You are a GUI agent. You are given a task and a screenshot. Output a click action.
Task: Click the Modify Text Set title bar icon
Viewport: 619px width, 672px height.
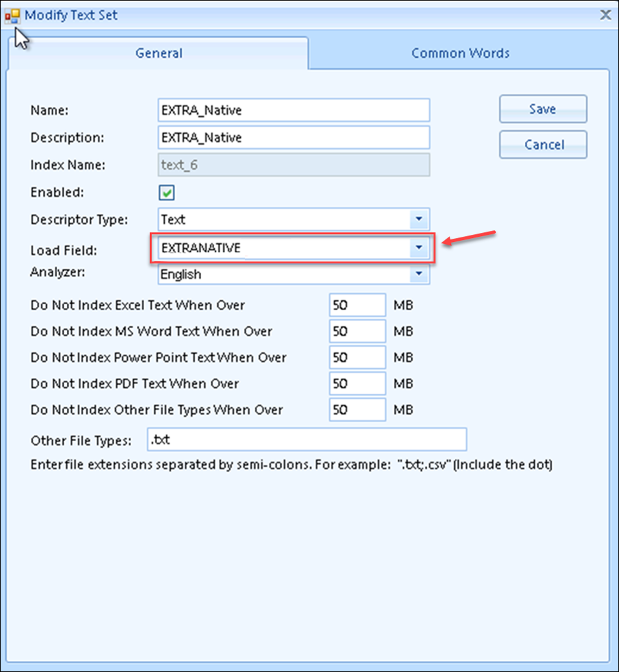click(x=13, y=14)
